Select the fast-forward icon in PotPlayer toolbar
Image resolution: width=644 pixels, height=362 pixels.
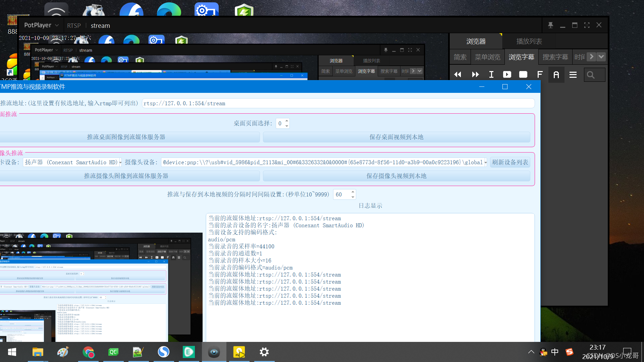point(475,74)
